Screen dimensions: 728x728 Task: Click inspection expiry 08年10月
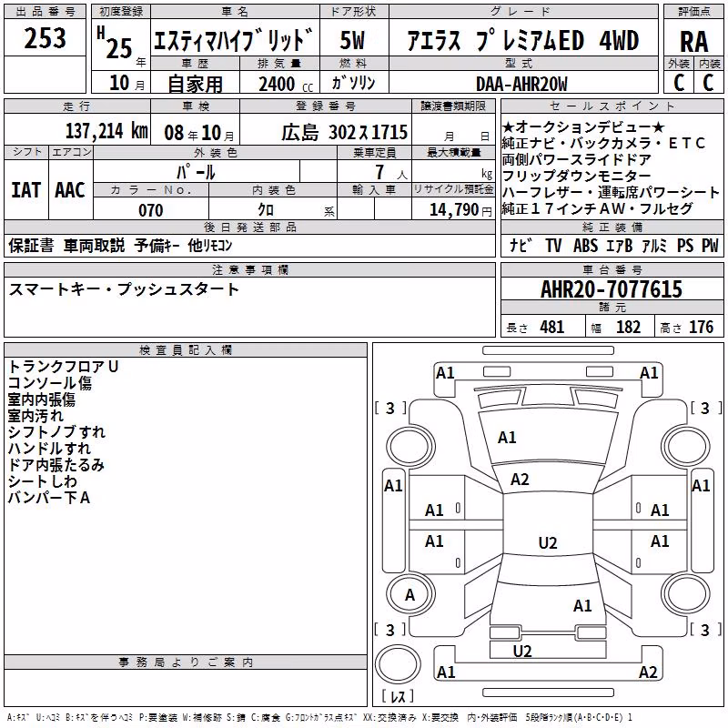click(x=199, y=133)
